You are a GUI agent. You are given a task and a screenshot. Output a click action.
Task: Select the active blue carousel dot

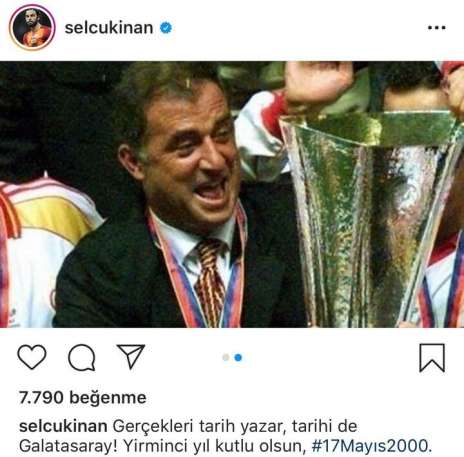(238, 357)
